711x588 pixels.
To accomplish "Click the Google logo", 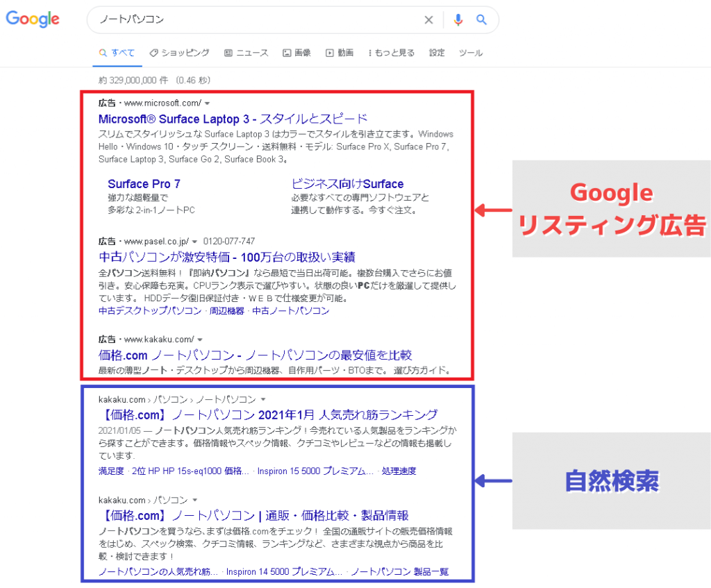I will [33, 19].
